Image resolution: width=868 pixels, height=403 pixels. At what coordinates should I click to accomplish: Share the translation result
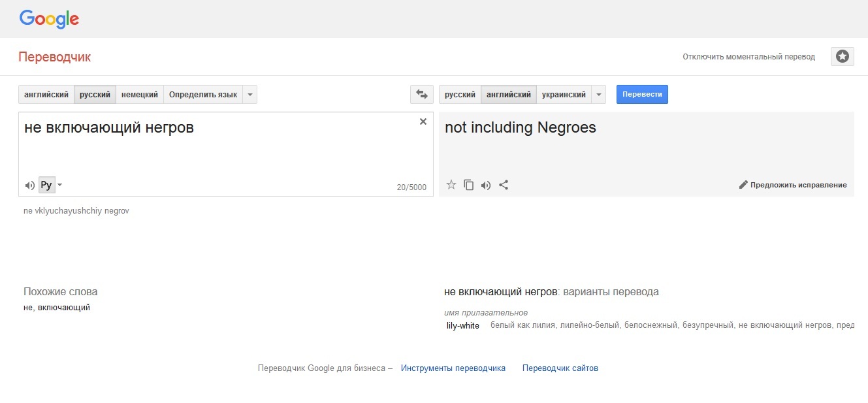504,185
